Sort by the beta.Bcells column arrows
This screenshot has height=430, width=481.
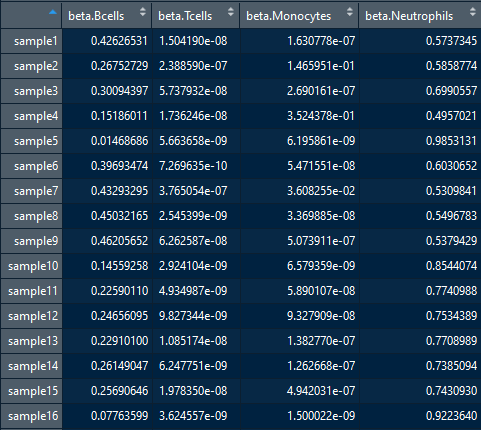(x=143, y=12)
